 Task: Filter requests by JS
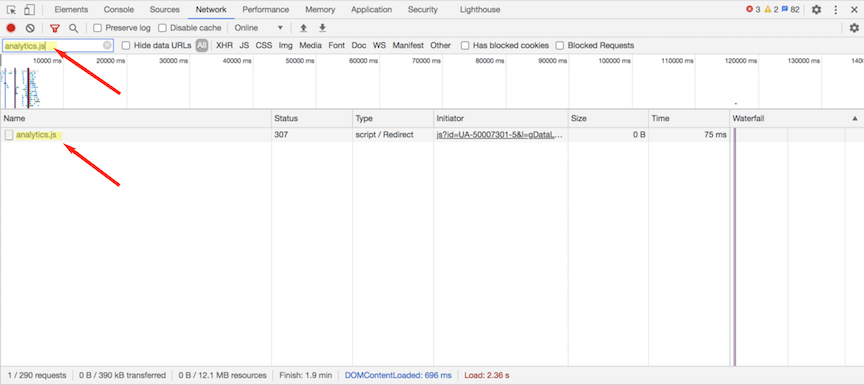(x=244, y=45)
